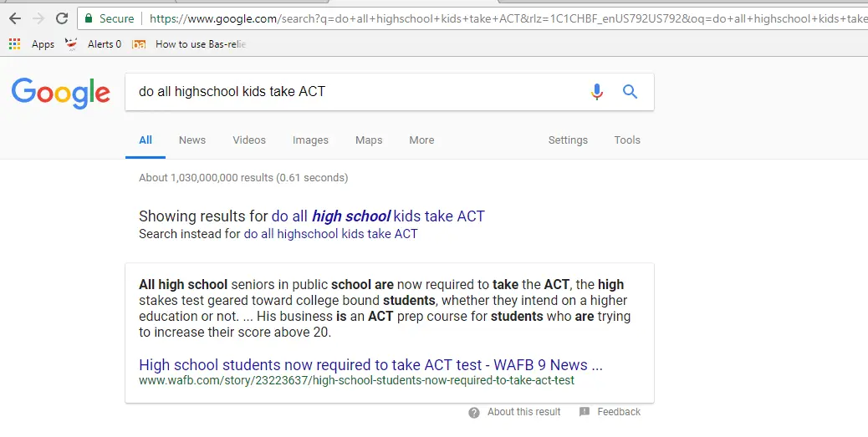The width and height of the screenshot is (868, 437).
Task: Search instead for the original highschool query
Action: 330,234
